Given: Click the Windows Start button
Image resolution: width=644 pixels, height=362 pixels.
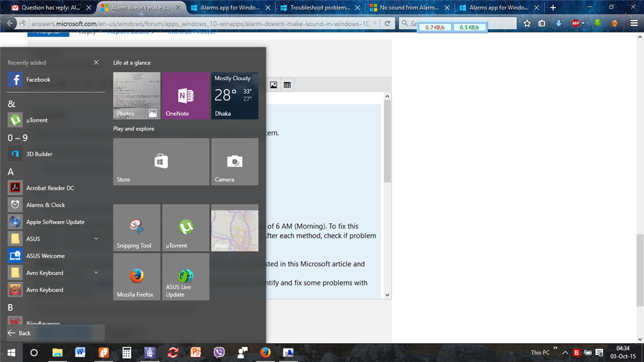Looking at the screenshot, I should point(11,353).
